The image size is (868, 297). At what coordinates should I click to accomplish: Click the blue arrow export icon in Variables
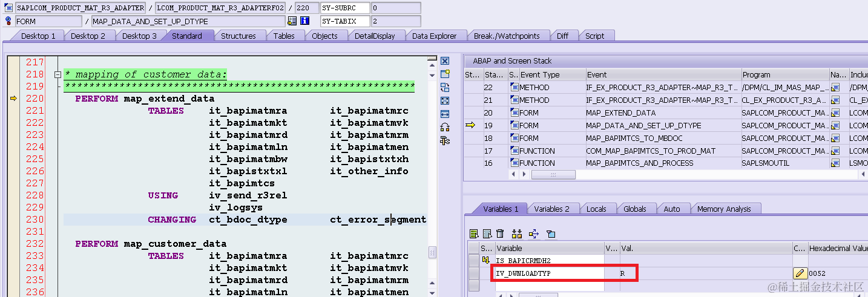pyautogui.click(x=534, y=233)
